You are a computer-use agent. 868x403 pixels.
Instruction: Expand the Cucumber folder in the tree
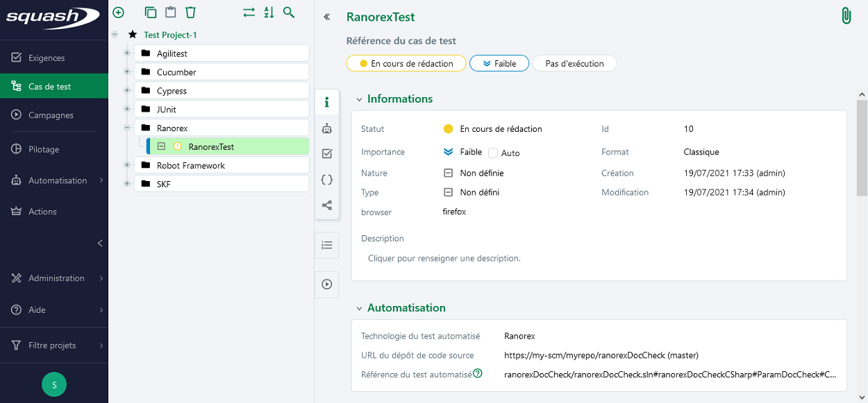coord(126,71)
